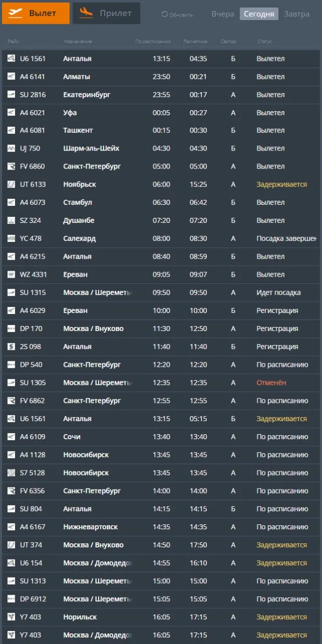Click the airline logo next to UT 6133
Screen dimensions: 322x644
11,185
